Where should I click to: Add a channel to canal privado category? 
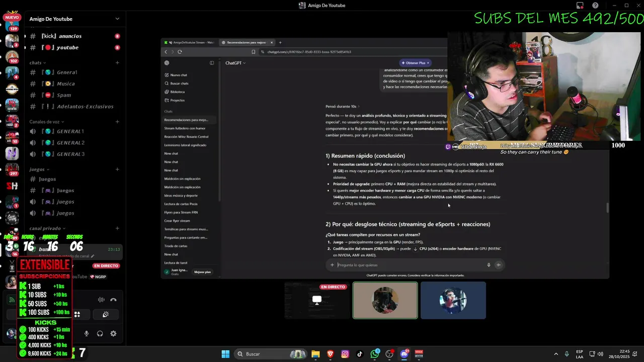pos(117,228)
